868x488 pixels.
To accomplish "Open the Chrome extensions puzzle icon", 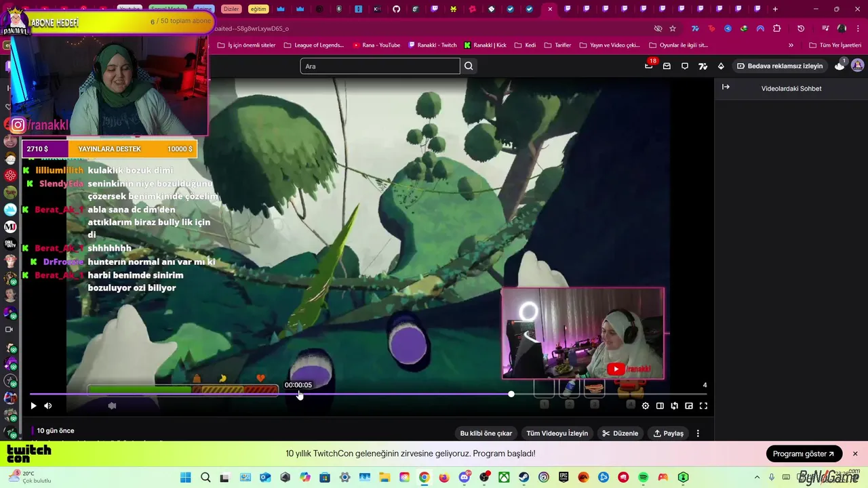I will (x=777, y=28).
